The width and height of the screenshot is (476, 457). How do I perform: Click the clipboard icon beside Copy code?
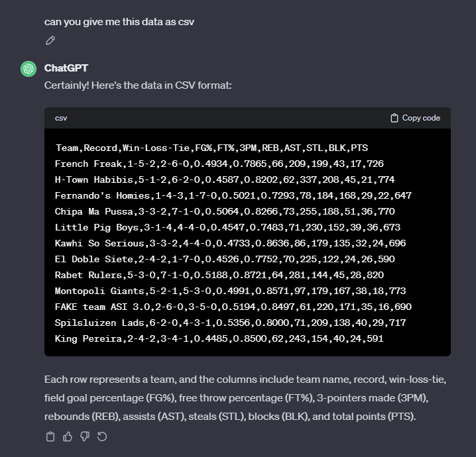[394, 118]
